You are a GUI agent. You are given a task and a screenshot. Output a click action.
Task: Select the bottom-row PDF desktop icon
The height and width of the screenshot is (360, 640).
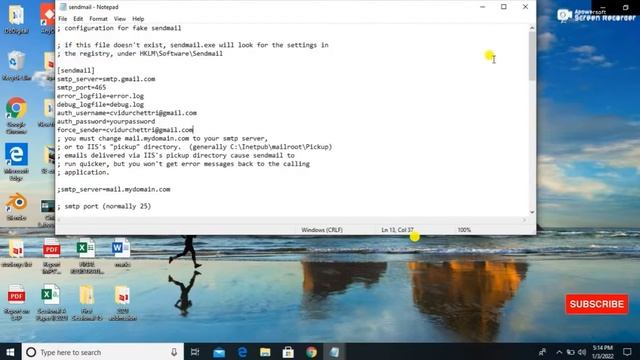click(16, 302)
